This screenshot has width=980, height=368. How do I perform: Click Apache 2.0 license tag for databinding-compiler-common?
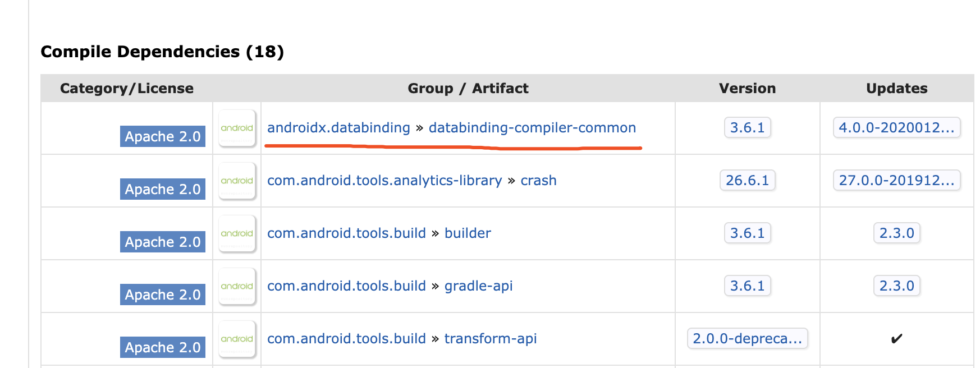tap(163, 136)
